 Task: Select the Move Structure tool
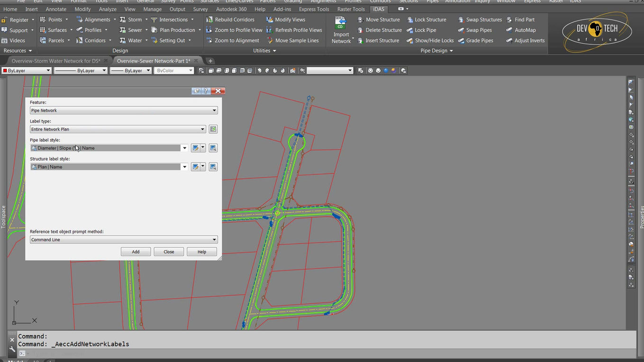coord(378,19)
